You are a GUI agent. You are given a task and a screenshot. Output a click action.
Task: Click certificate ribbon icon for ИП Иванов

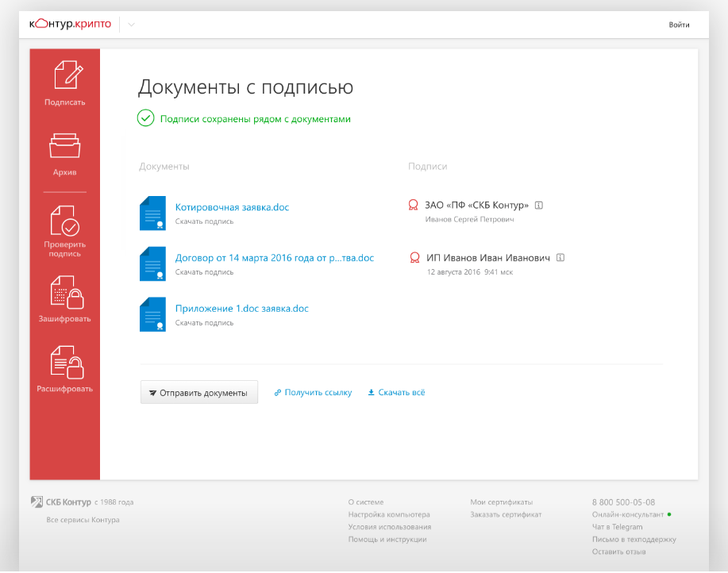click(414, 257)
